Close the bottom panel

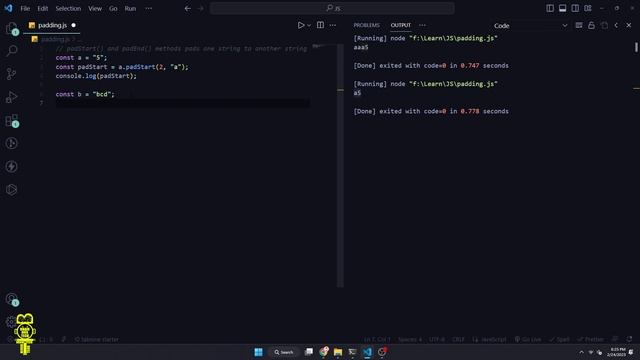[629, 25]
